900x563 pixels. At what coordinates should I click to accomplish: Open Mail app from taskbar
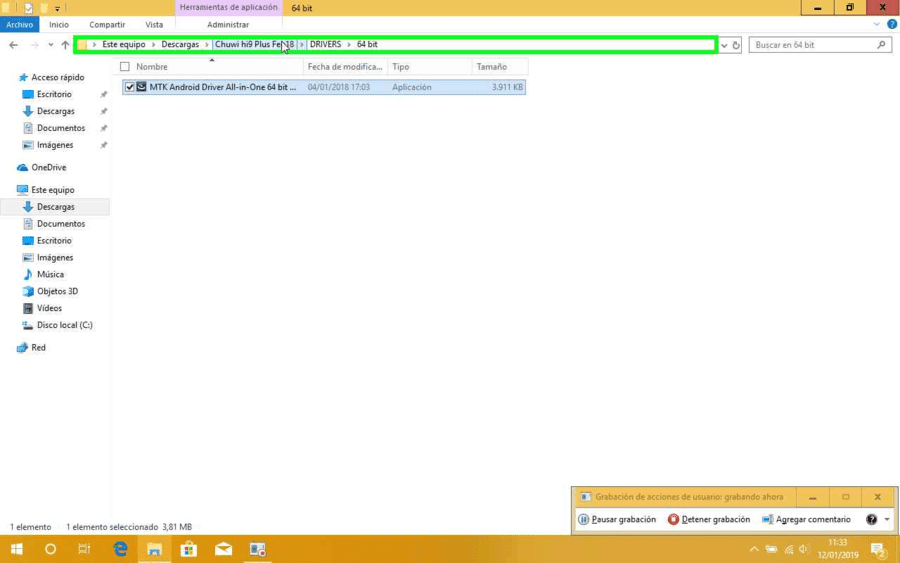click(x=223, y=549)
